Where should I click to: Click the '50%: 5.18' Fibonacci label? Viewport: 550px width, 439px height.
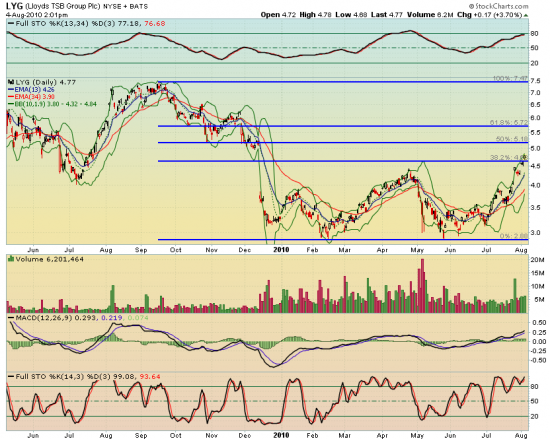tap(512, 139)
